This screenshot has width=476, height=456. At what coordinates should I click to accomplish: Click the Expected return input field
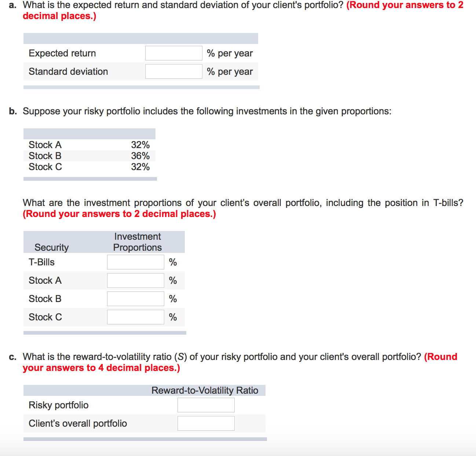(173, 53)
